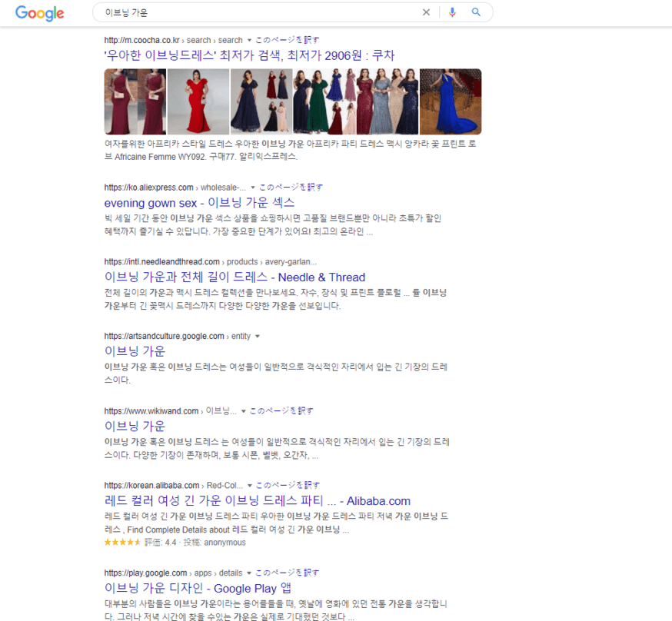Image resolution: width=672 pixels, height=621 pixels.
Task: Click the red mermaid dress thumbnail
Action: point(198,101)
